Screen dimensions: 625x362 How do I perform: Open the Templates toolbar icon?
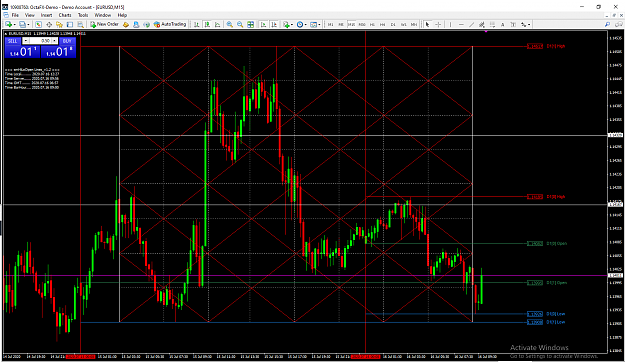(314, 25)
